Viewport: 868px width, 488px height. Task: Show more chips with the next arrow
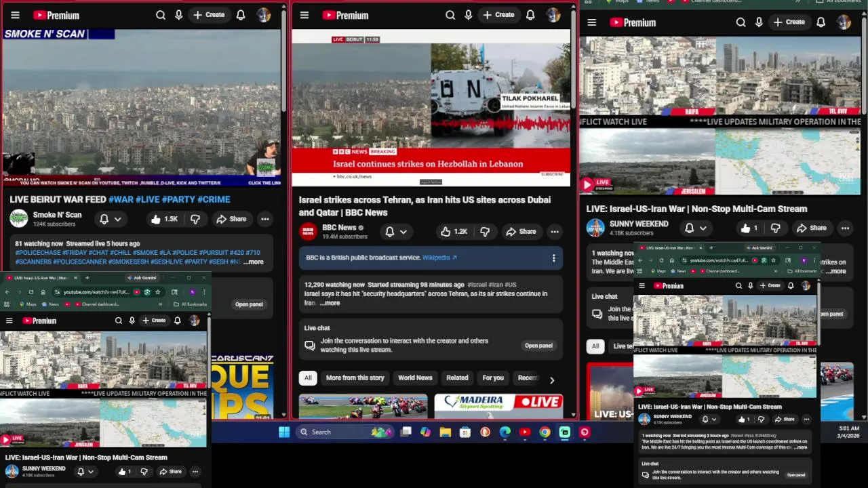click(552, 380)
